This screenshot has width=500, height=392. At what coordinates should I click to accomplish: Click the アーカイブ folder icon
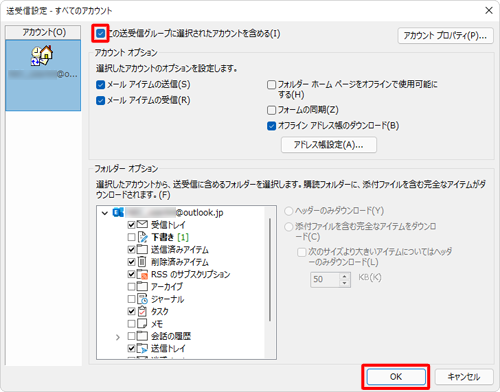pyautogui.click(x=142, y=286)
